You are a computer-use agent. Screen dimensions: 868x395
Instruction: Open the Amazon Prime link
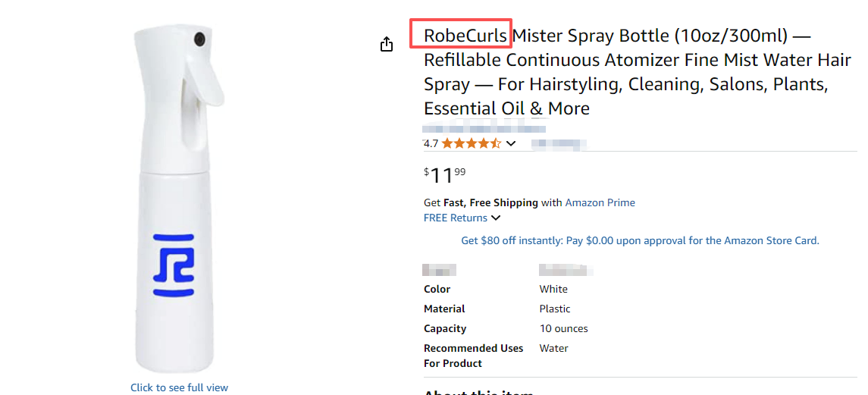point(600,202)
